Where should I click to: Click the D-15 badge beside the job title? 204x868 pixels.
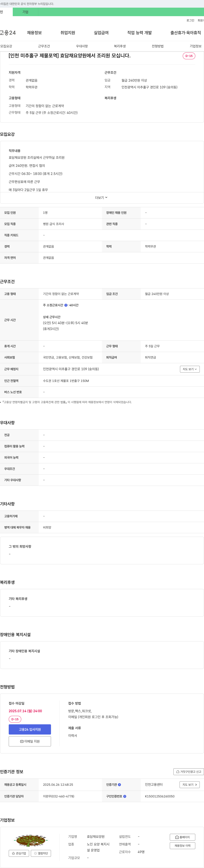point(189,56)
